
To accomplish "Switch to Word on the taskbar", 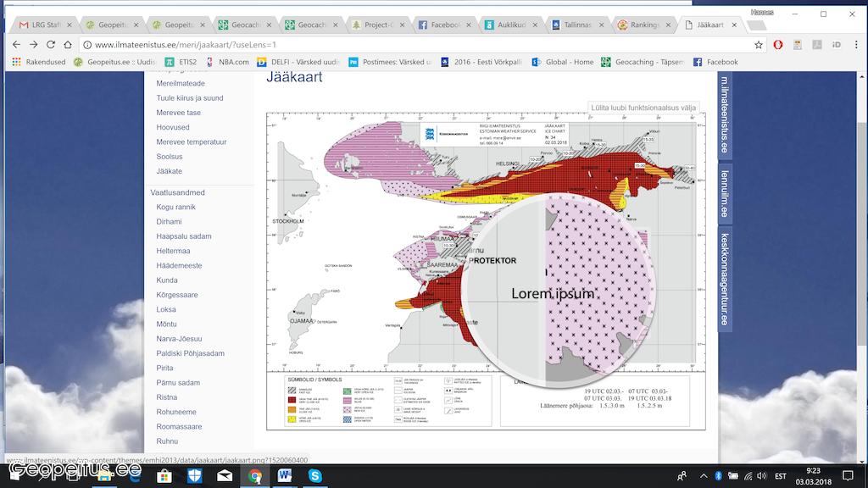I will 285,476.
